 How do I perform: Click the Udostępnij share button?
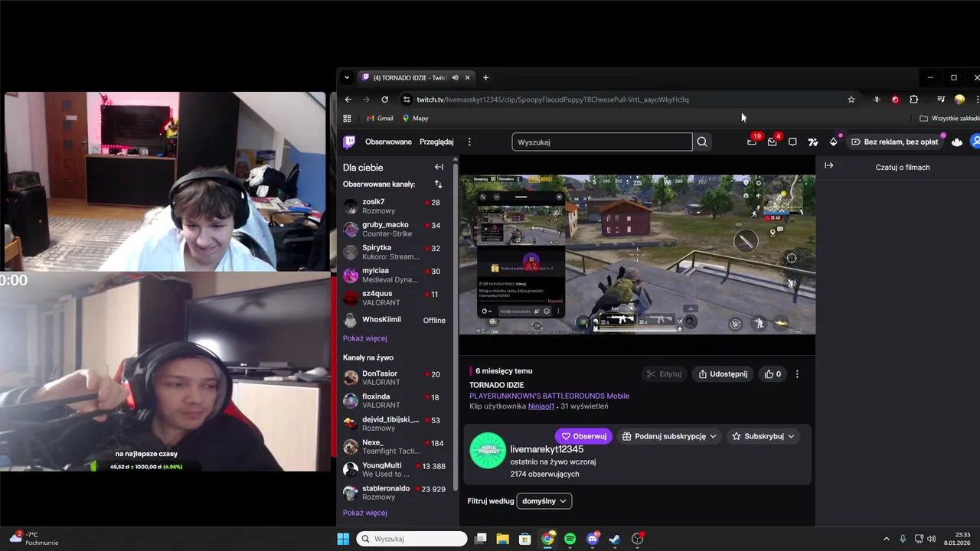coord(723,374)
